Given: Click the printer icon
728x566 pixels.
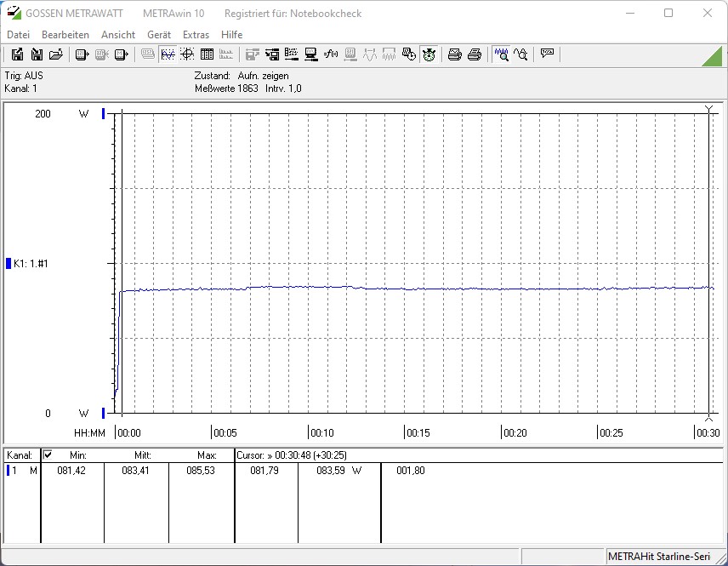Looking at the screenshot, I should coord(474,54).
